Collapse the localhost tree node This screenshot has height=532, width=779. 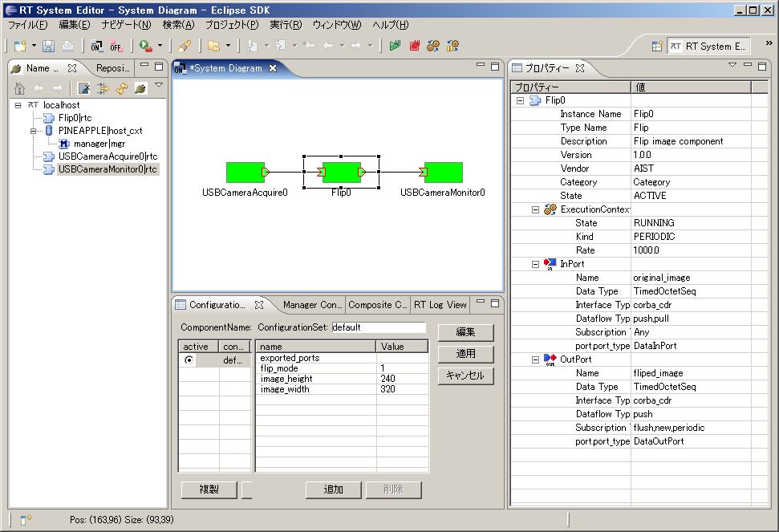point(18,105)
